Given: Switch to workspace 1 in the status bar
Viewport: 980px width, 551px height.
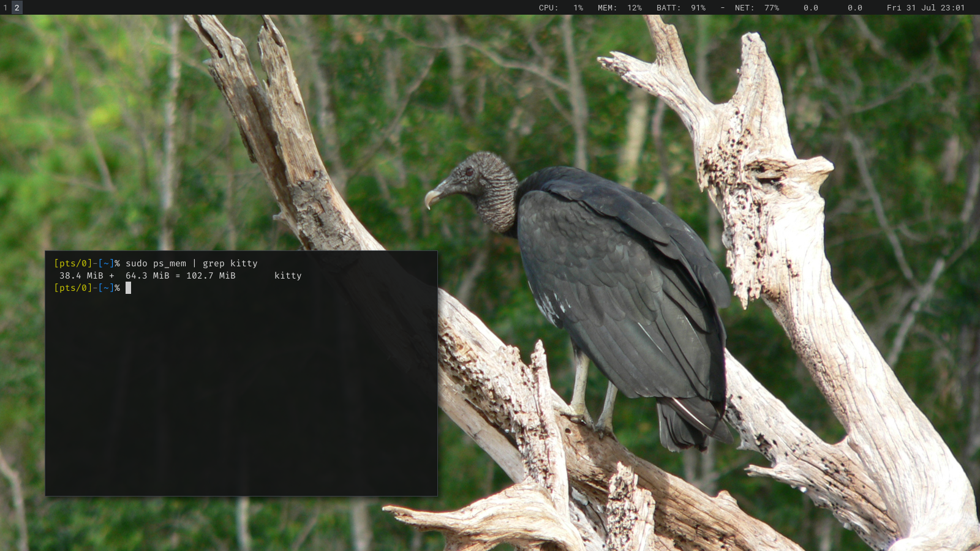Looking at the screenshot, I should (6, 7).
